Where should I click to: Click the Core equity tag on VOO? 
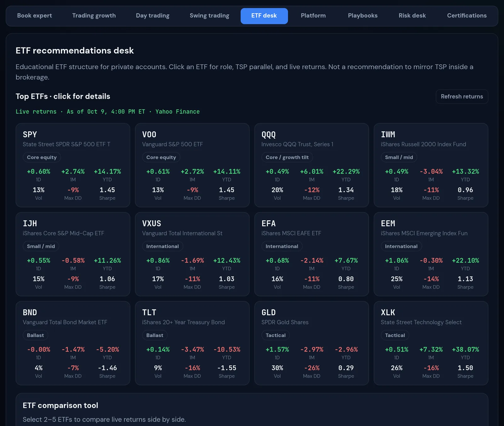point(161,157)
